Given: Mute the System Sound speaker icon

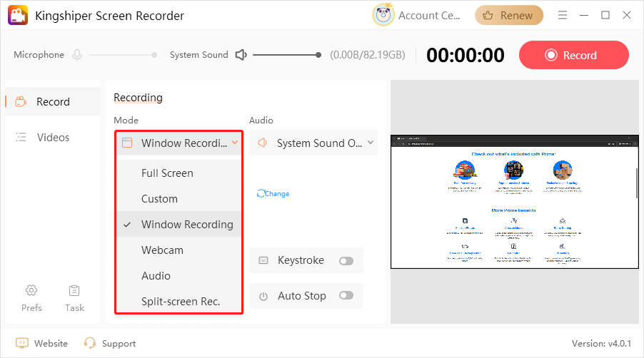Looking at the screenshot, I should point(241,54).
